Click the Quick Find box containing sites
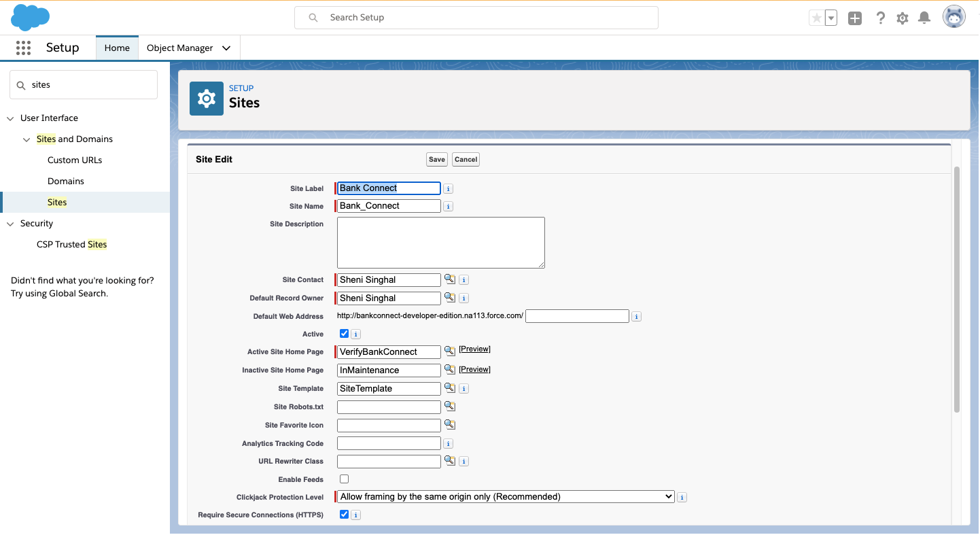 pyautogui.click(x=84, y=85)
